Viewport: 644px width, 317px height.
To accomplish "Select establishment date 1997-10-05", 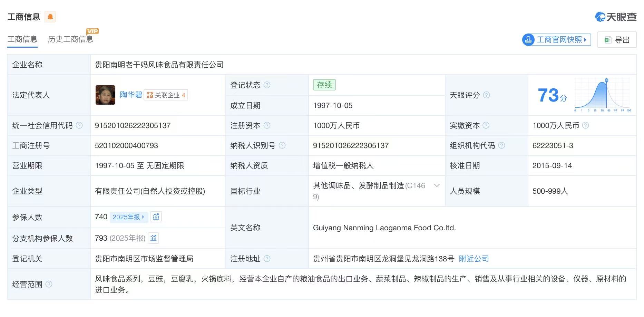I will tap(333, 105).
